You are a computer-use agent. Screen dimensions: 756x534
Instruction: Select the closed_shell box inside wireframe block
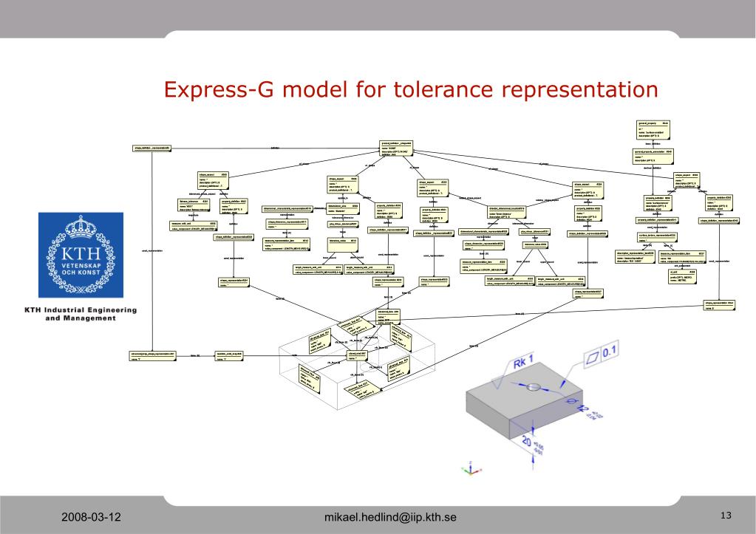pyautogui.click(x=358, y=356)
